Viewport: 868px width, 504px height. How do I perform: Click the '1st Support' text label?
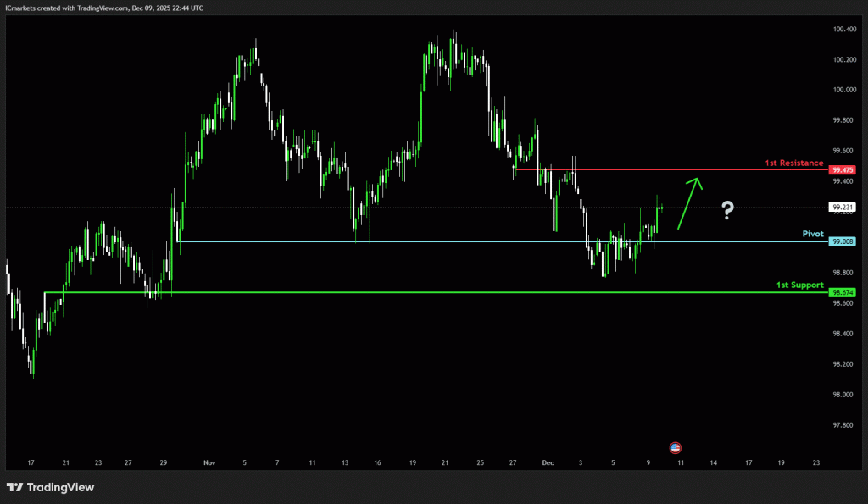pos(799,285)
